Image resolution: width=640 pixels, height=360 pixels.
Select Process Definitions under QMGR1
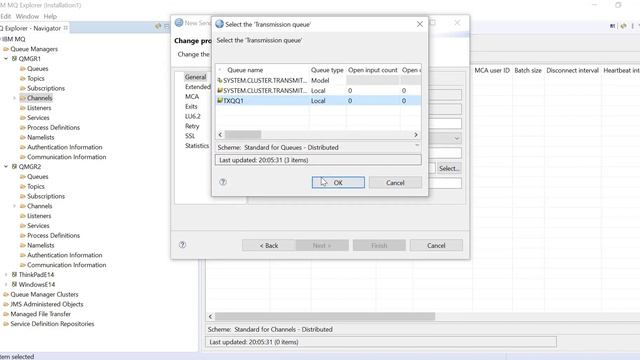click(53, 127)
